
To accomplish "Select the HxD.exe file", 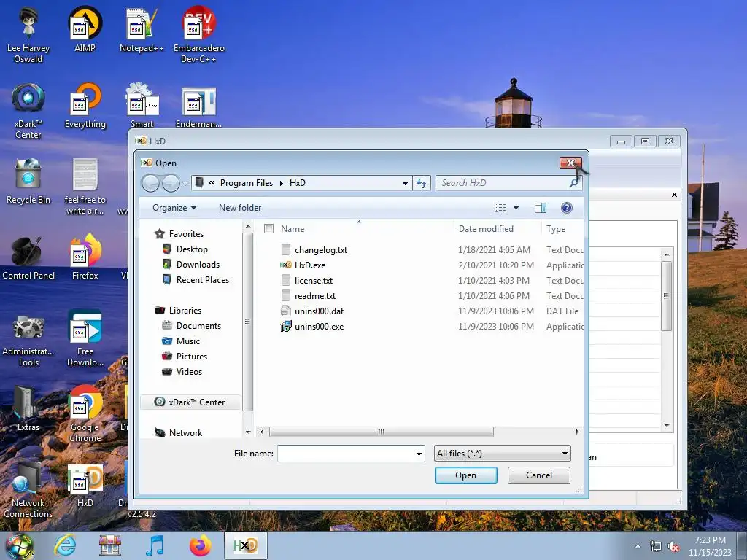I will (x=309, y=265).
